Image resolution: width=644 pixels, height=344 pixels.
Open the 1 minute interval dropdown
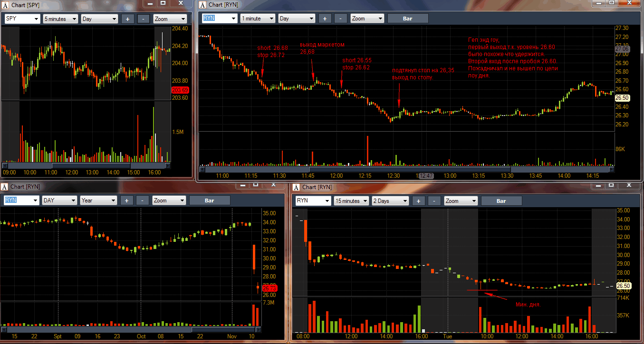point(258,19)
